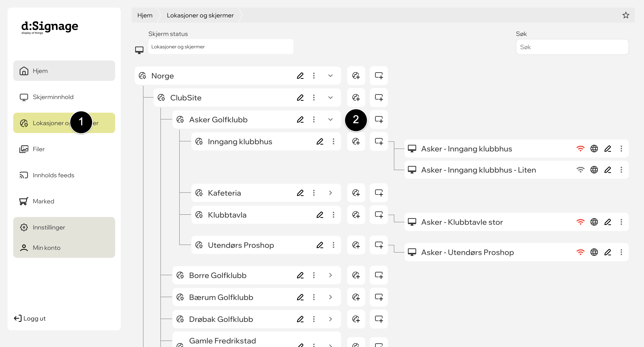Open Innstillinger settings
This screenshot has width=644, height=347.
click(64, 227)
